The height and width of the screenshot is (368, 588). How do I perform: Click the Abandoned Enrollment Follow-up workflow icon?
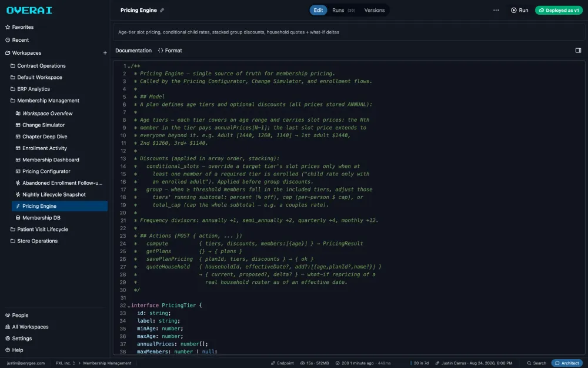coord(18,183)
